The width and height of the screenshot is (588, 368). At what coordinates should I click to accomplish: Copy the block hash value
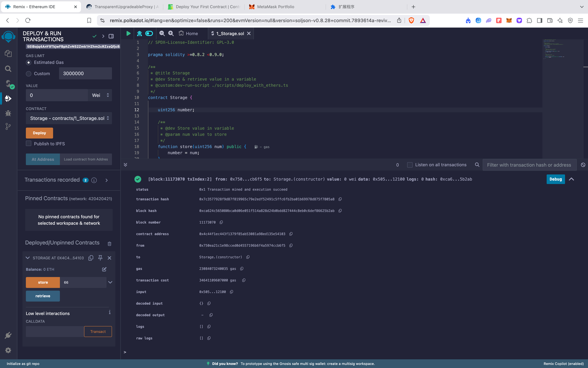click(x=340, y=211)
